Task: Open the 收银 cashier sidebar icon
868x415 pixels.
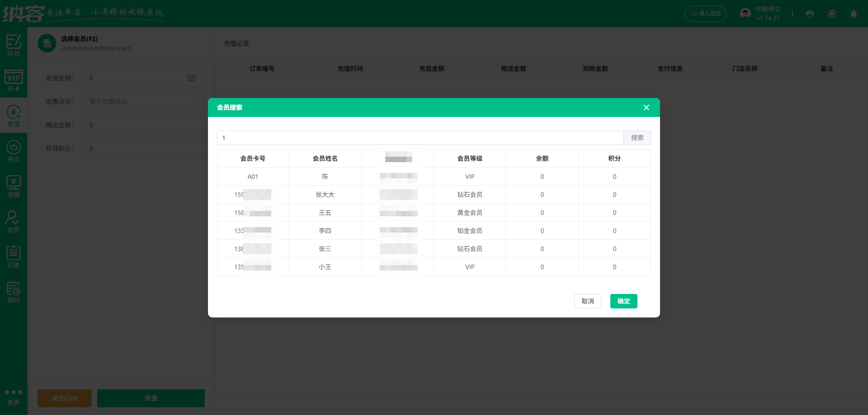Action: click(13, 186)
